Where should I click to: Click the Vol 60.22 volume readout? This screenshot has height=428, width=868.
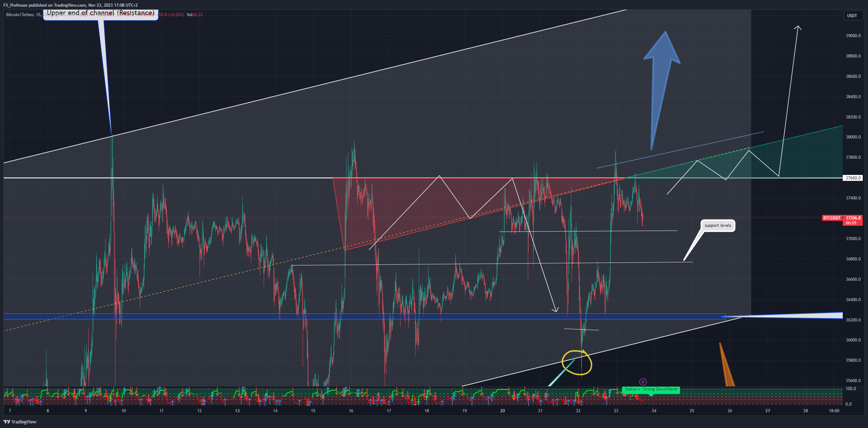point(195,15)
